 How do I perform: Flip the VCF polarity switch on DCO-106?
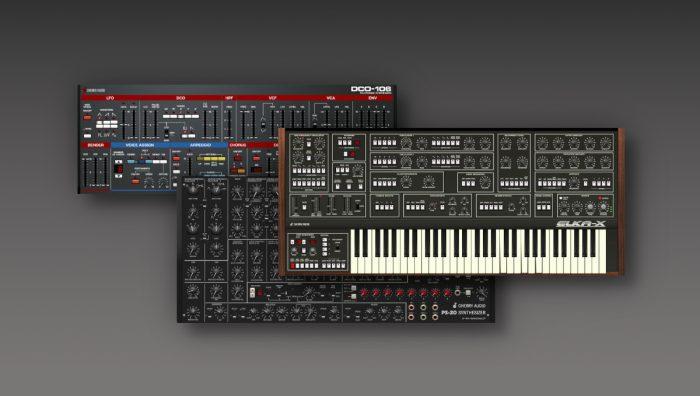[x=263, y=124]
